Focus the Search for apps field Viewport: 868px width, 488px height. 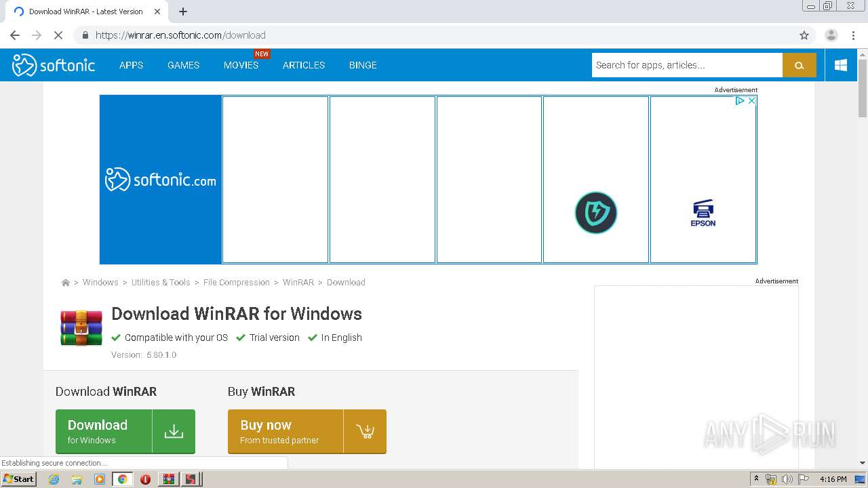tap(687, 65)
